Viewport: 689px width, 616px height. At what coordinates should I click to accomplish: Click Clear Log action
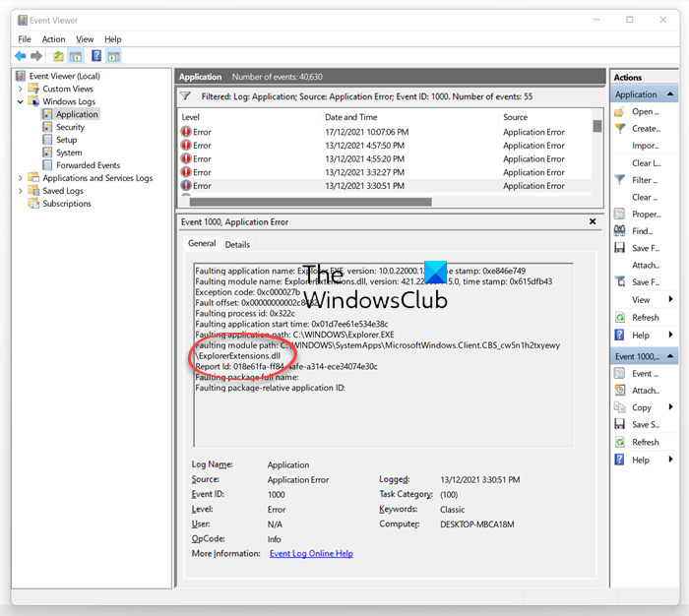(x=647, y=163)
